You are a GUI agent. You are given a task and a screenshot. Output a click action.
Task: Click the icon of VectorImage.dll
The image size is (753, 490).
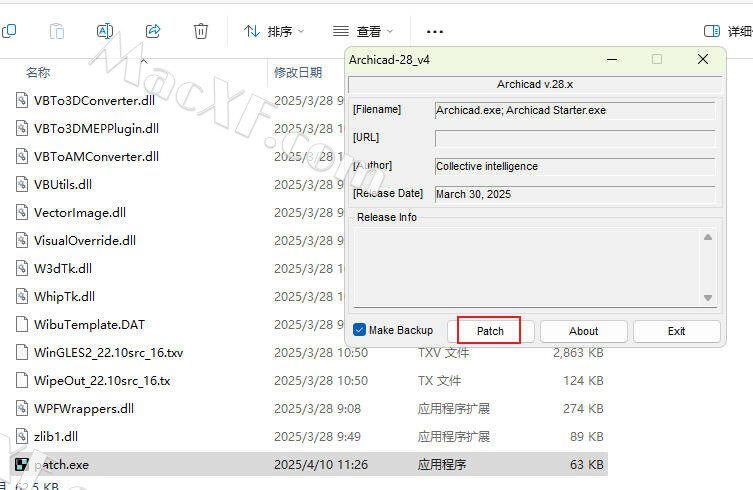point(22,212)
